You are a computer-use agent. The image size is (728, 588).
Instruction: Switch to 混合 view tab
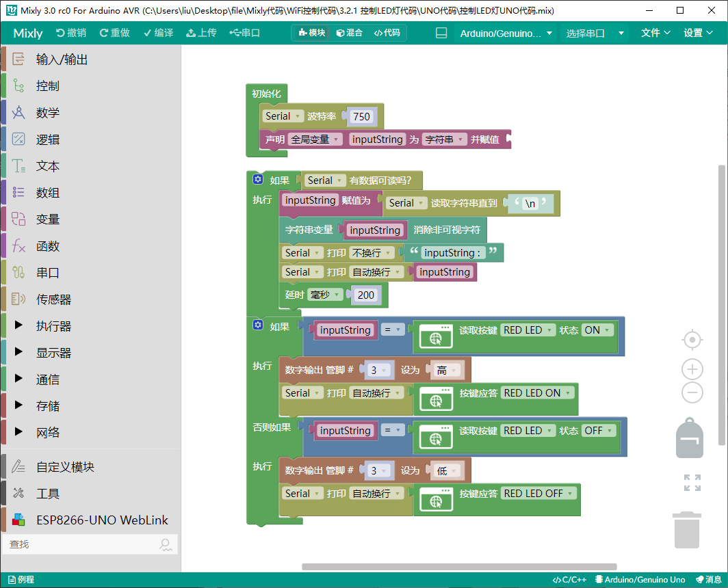point(349,33)
